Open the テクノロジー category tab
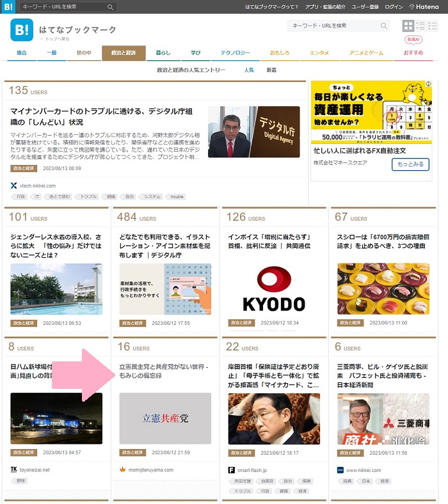 point(235,52)
